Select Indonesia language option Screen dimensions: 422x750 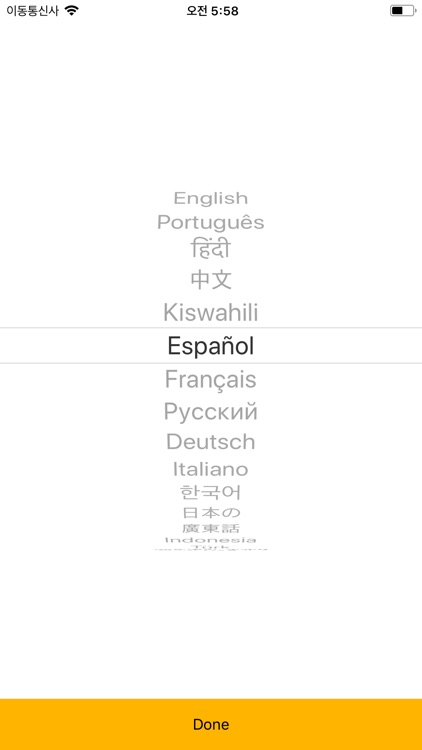[211, 540]
